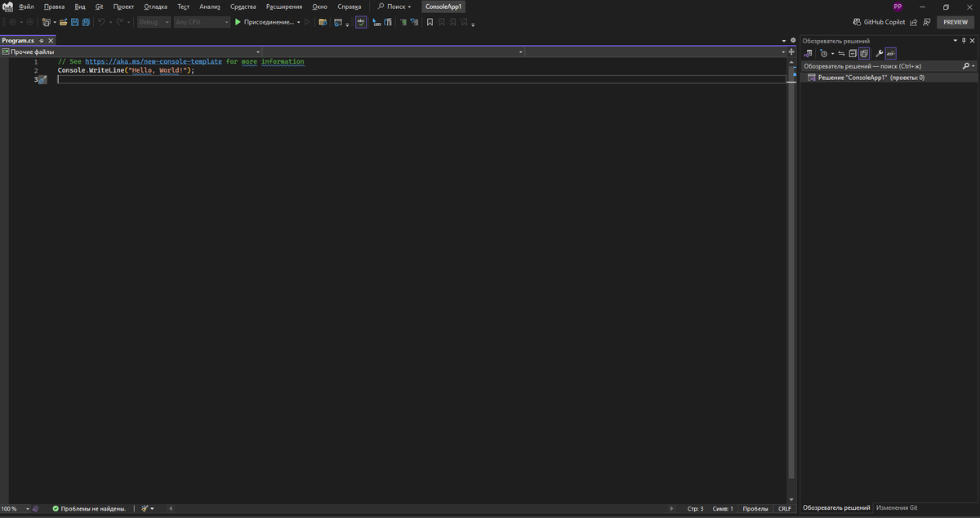Open the Debug configuration dropdown
This screenshot has width=980, height=518.
[153, 22]
